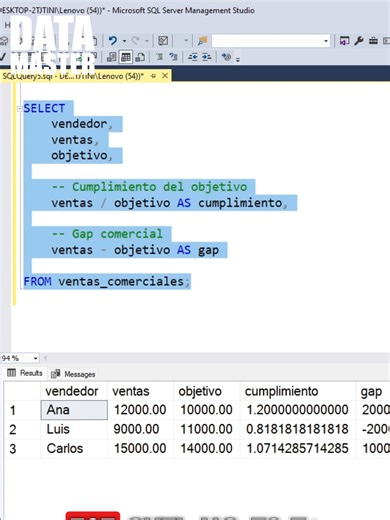Open the 94 % zoom dropdown

click(x=35, y=358)
